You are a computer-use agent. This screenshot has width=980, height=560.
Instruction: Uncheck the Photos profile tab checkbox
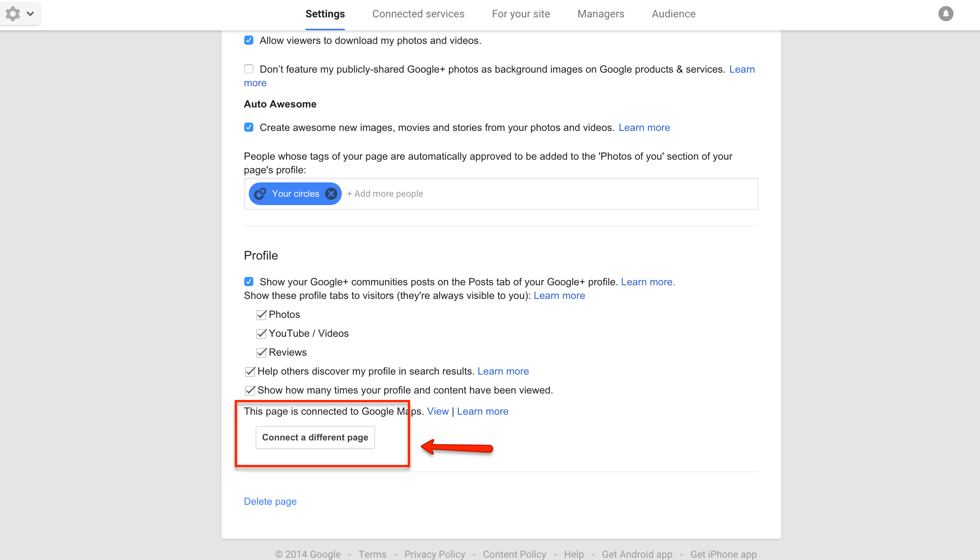[x=261, y=314]
